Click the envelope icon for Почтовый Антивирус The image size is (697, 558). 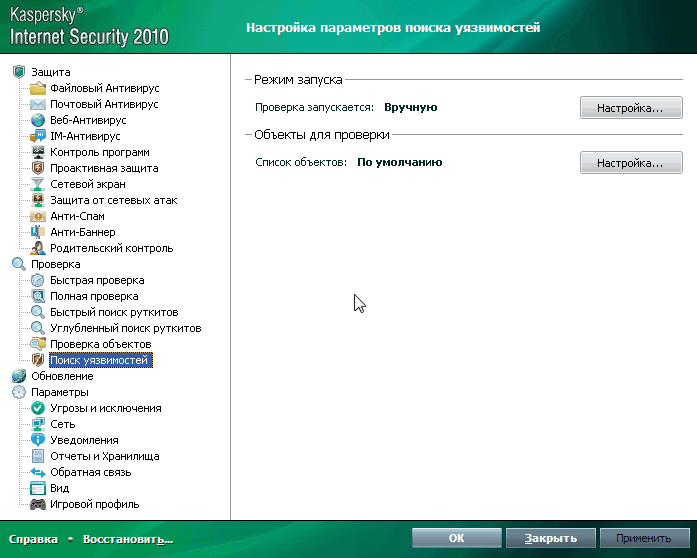tap(38, 104)
